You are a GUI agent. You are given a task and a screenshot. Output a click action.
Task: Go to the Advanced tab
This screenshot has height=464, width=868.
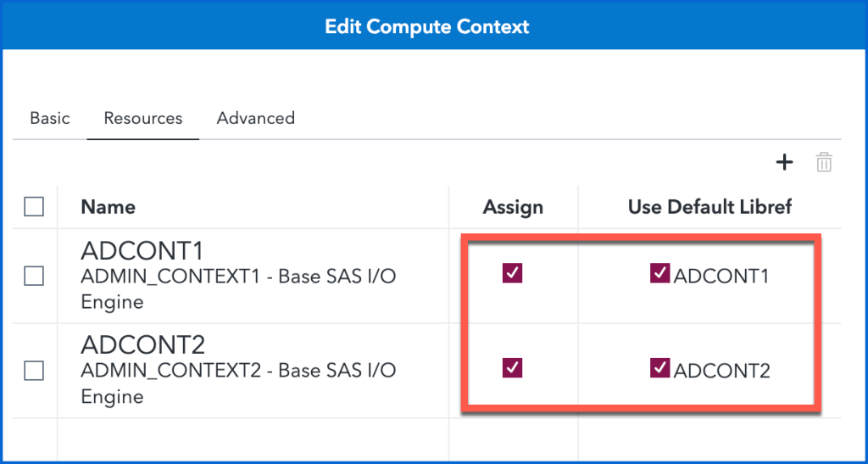click(256, 118)
